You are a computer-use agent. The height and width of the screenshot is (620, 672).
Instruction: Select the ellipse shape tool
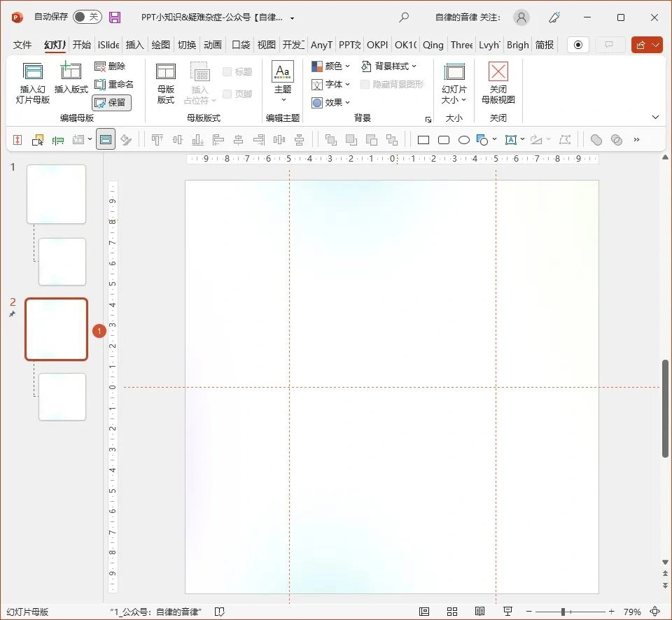click(463, 140)
